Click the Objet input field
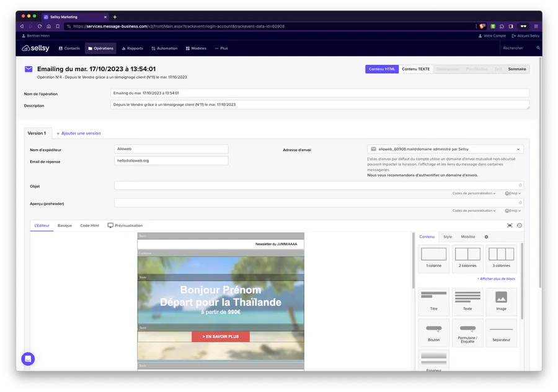The image size is (558, 392). 319,185
